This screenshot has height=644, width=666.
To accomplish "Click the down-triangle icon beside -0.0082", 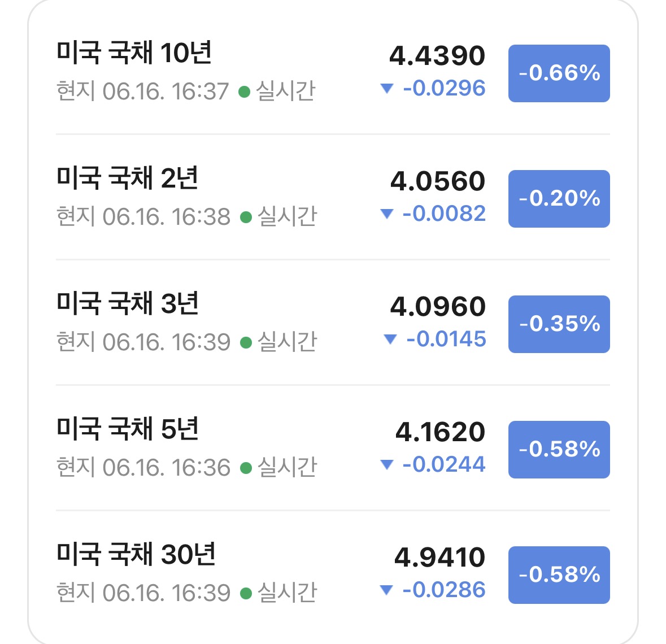I will coord(386,214).
